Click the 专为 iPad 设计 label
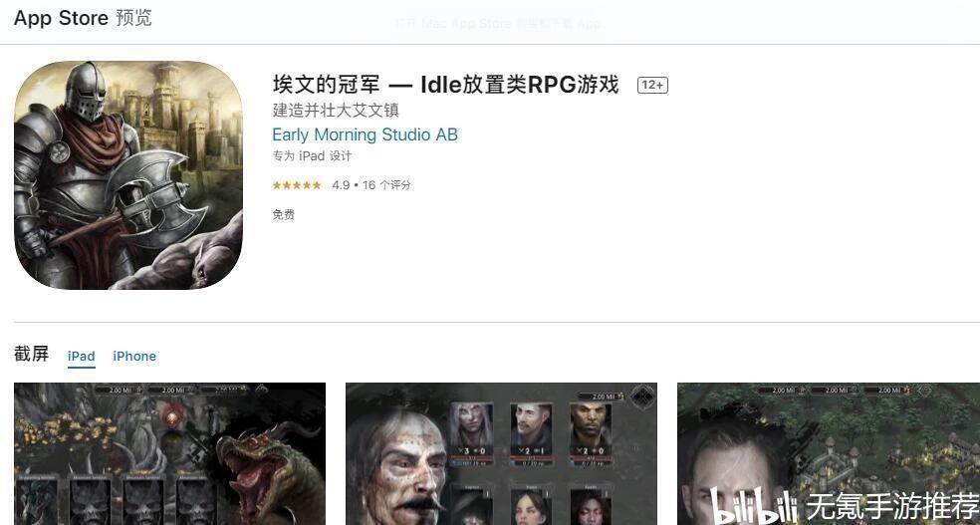The width and height of the screenshot is (980, 525). 312,156
